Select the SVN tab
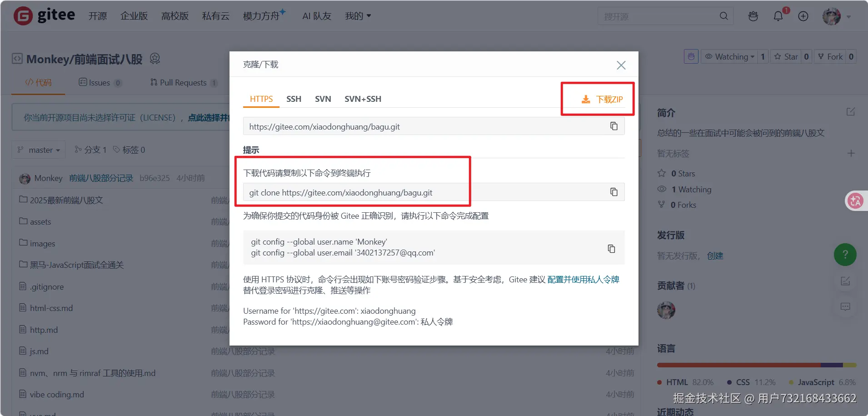 pos(323,99)
